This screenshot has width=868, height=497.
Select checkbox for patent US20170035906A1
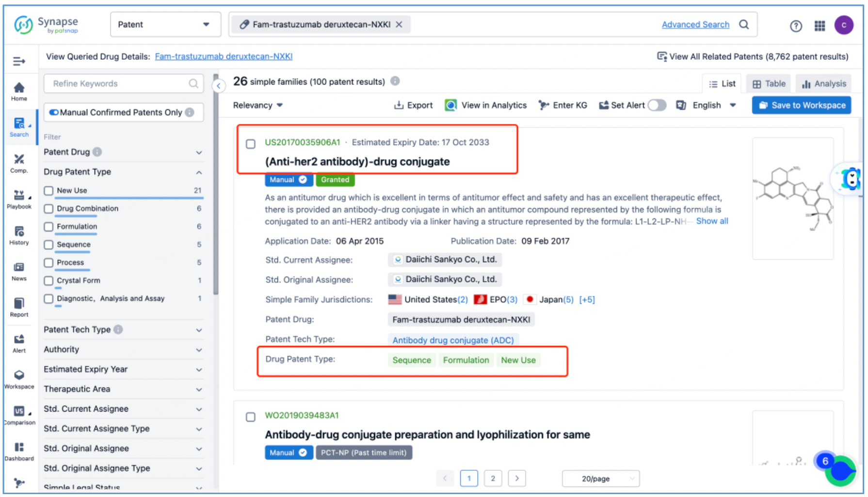[x=251, y=144]
